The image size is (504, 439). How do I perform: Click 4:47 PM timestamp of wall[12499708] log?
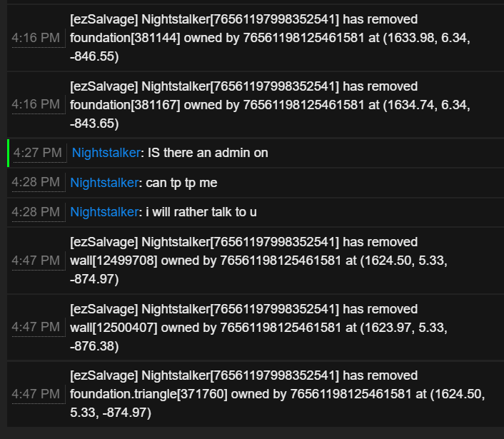[36, 261]
